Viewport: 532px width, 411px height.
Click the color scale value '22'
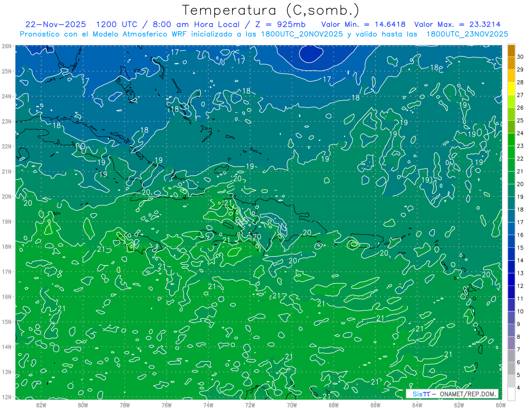tap(520, 159)
